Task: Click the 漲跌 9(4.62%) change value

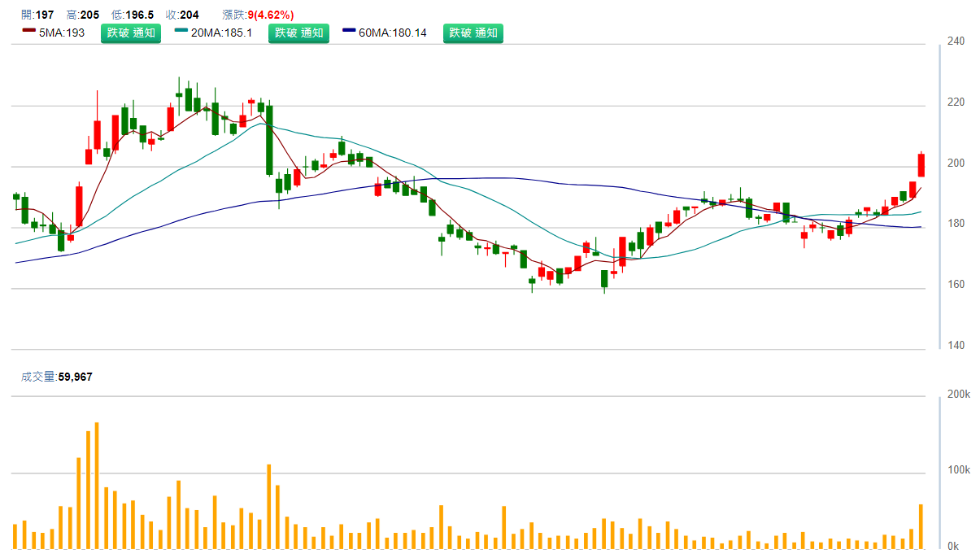Action: 258,15
